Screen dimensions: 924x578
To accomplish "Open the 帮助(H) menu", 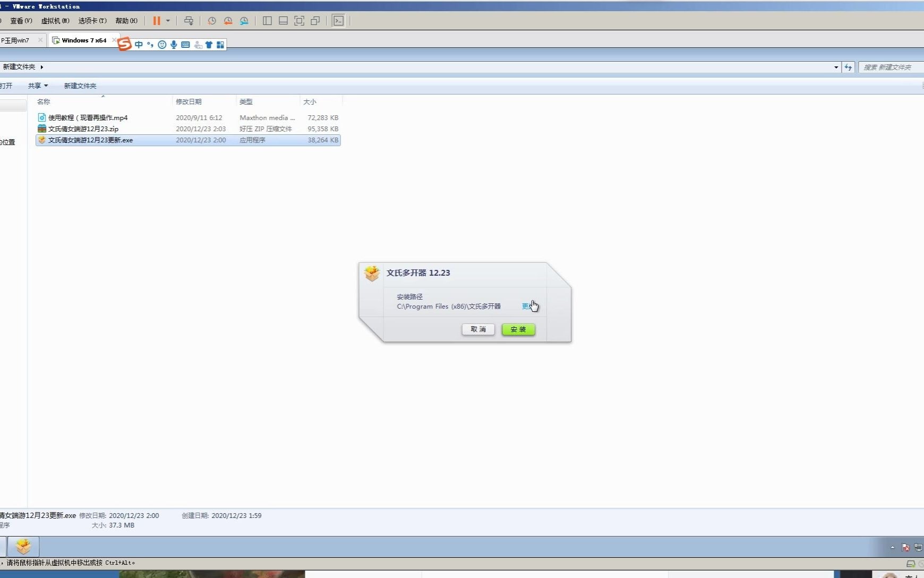I will pos(126,21).
